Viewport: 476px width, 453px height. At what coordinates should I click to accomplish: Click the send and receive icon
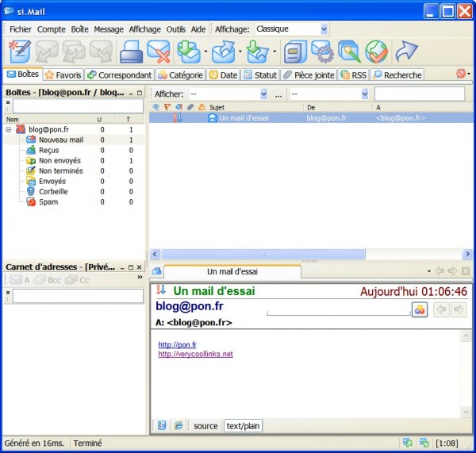tap(258, 52)
